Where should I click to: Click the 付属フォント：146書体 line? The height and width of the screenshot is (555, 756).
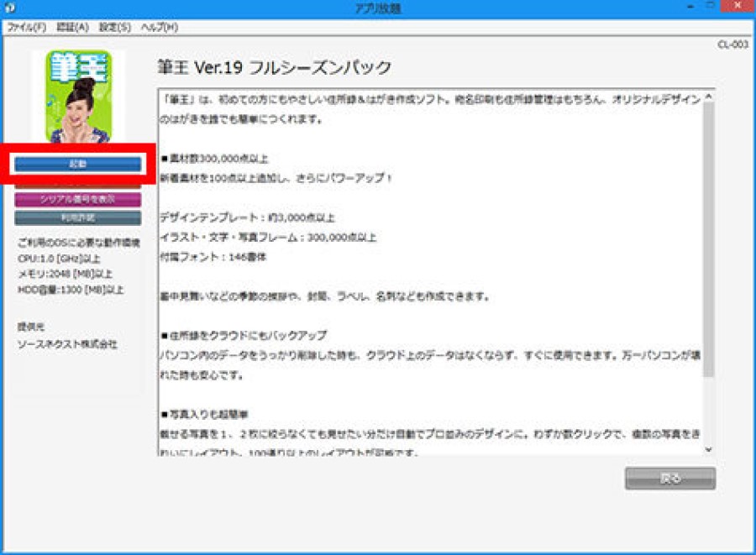[213, 257]
